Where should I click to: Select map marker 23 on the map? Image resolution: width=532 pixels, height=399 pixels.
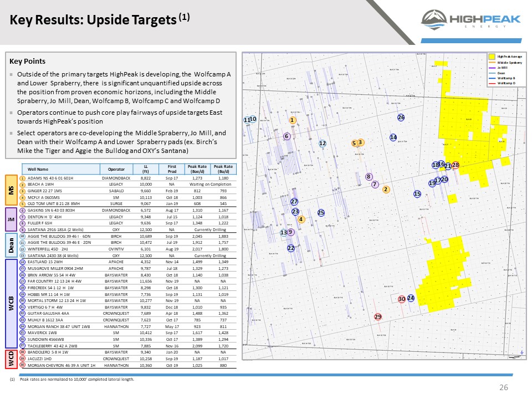coord(295,212)
